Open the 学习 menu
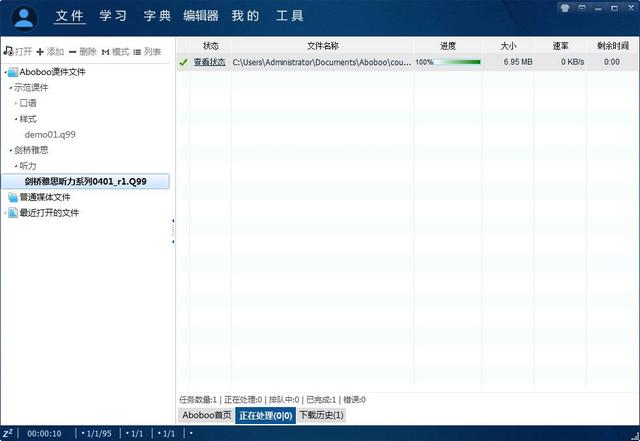Screen dimensions: 640x441 pyautogui.click(x=113, y=16)
